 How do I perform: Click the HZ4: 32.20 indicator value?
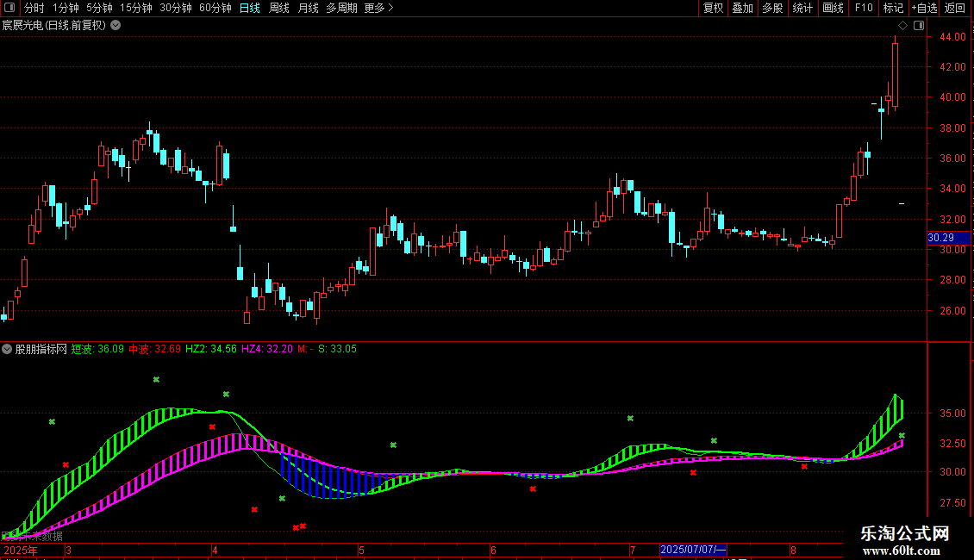click(267, 349)
